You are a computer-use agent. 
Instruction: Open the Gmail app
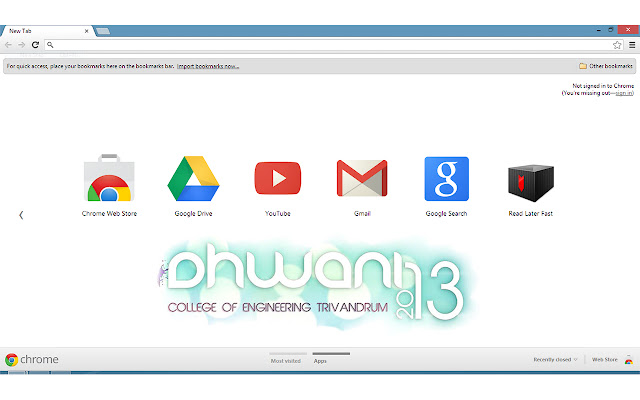pyautogui.click(x=362, y=178)
